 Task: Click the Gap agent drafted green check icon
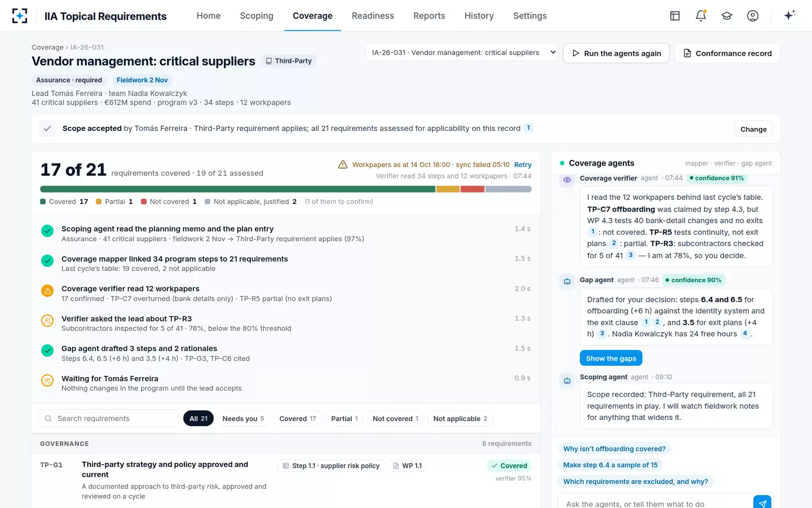(47, 351)
